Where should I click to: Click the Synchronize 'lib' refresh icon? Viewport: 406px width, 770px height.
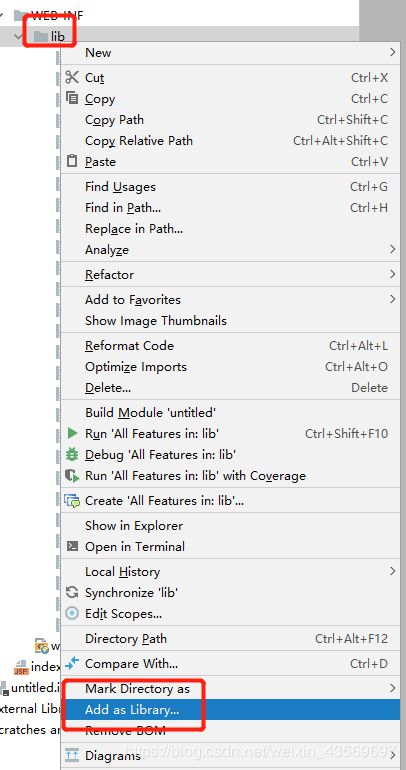[x=72, y=592]
